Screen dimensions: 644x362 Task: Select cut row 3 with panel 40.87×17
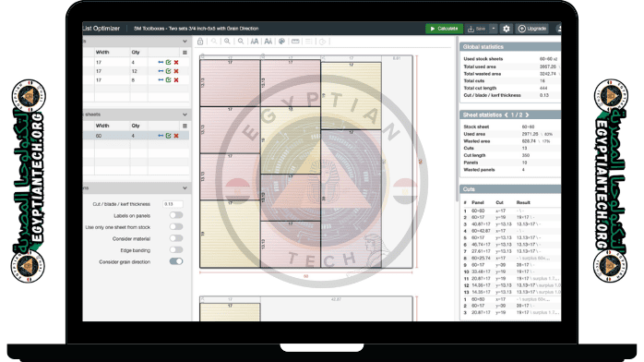511,224
